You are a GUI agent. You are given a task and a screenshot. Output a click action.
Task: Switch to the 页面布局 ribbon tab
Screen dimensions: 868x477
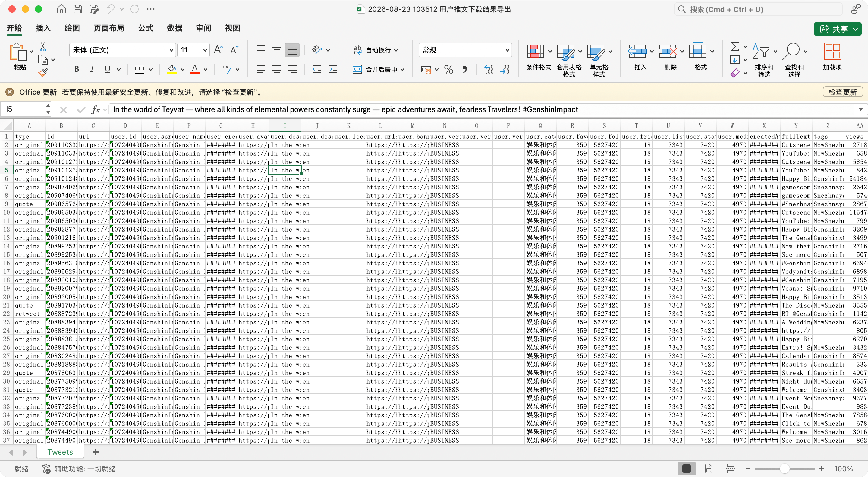[108, 28]
